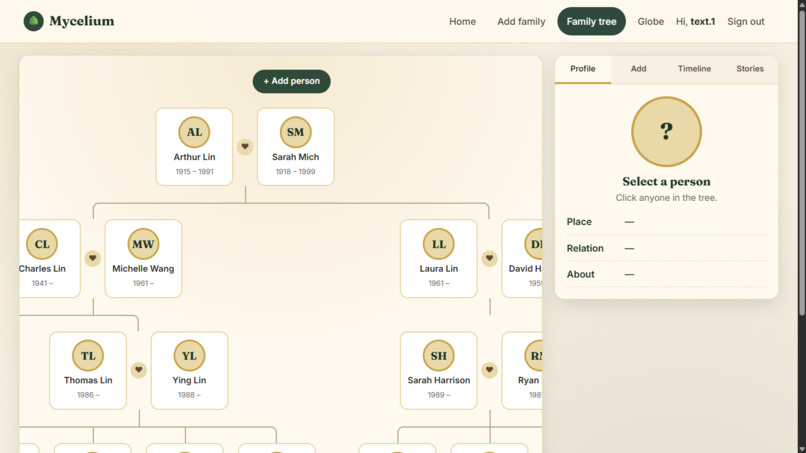The image size is (806, 453).
Task: Click the Hi, text.1 user label
Action: click(695, 22)
